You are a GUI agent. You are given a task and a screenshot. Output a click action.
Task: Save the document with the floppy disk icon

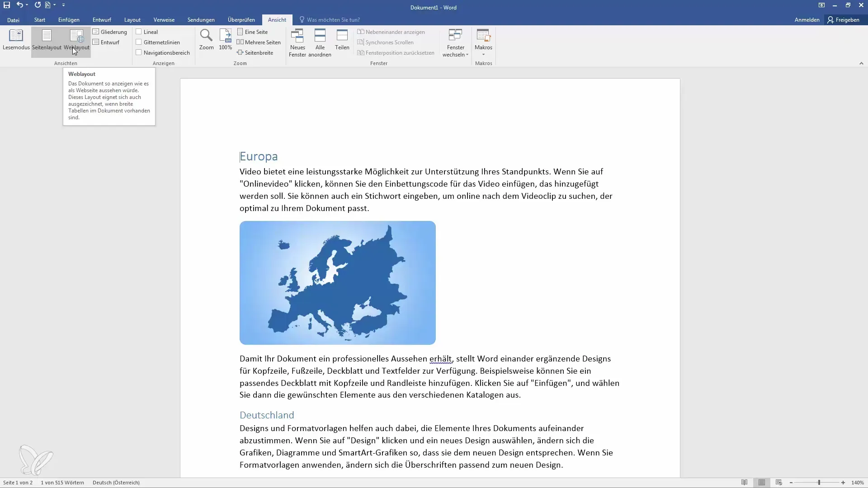7,5
